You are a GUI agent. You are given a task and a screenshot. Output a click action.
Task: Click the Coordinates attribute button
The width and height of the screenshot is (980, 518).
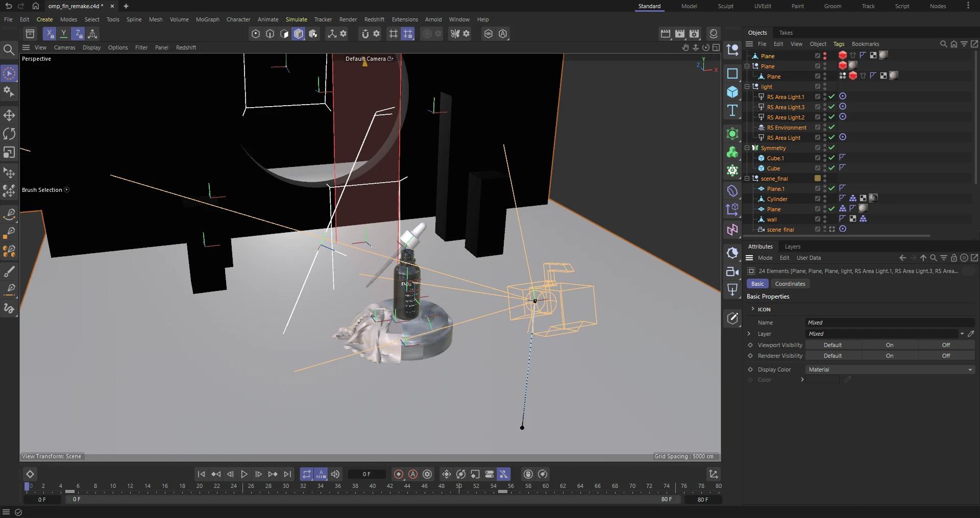pos(790,284)
